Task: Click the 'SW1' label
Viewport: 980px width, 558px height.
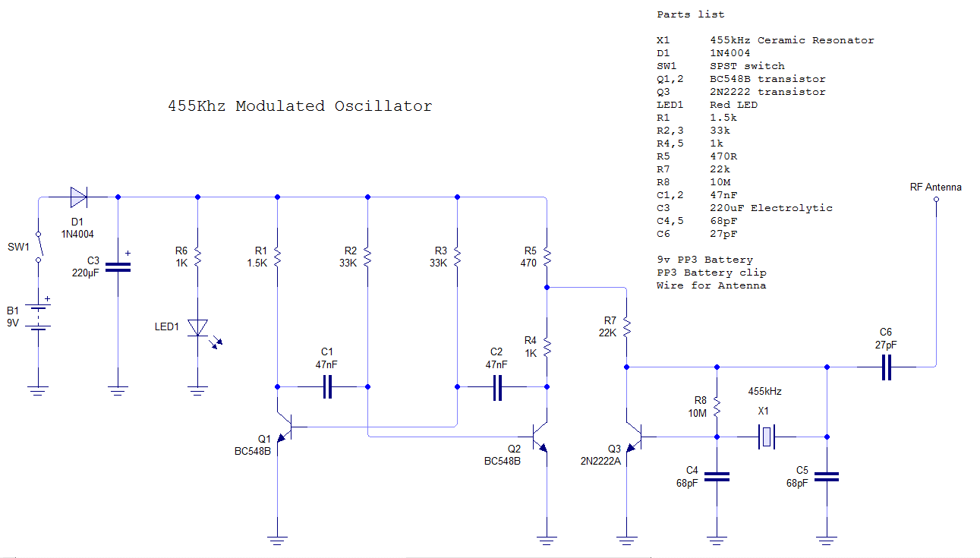Action: (x=19, y=247)
